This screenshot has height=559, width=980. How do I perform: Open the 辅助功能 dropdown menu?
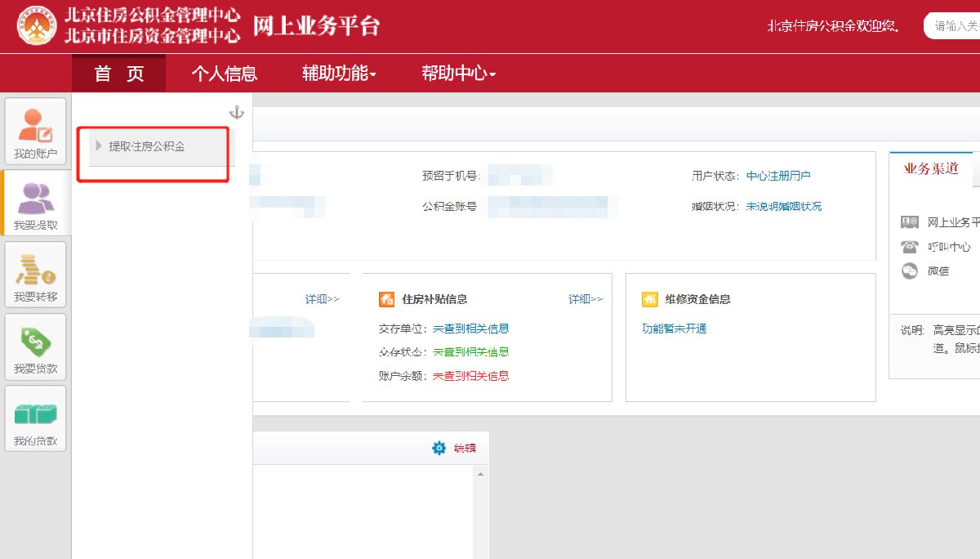click(x=339, y=74)
